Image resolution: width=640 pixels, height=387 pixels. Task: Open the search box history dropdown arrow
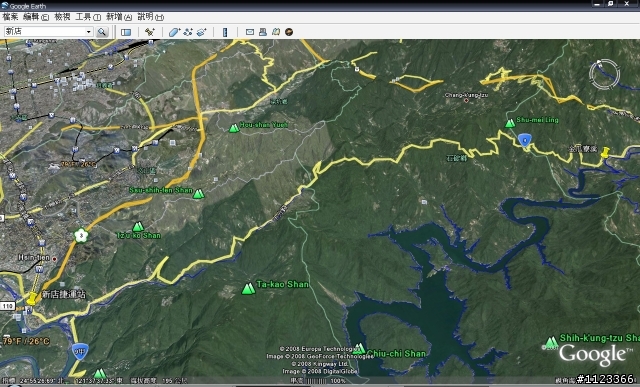click(89, 32)
